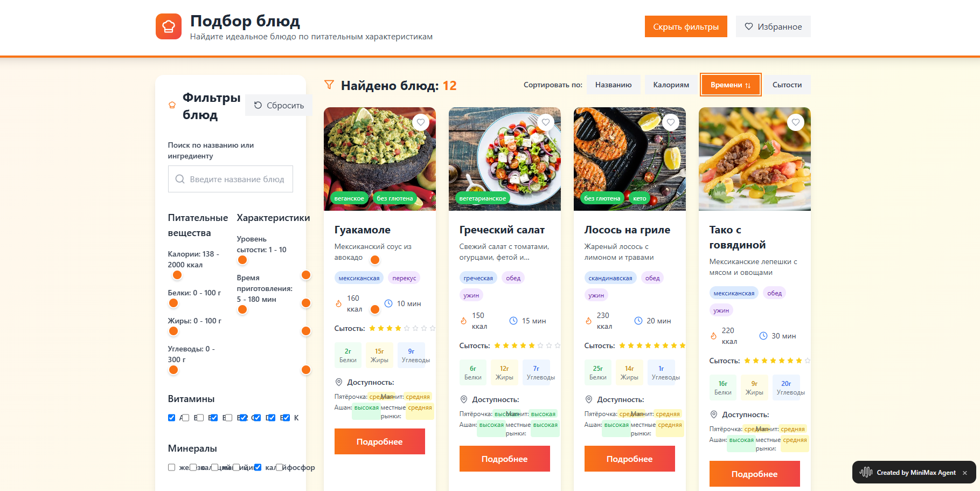
Task: Sort dishes by Сытости
Action: coord(787,85)
